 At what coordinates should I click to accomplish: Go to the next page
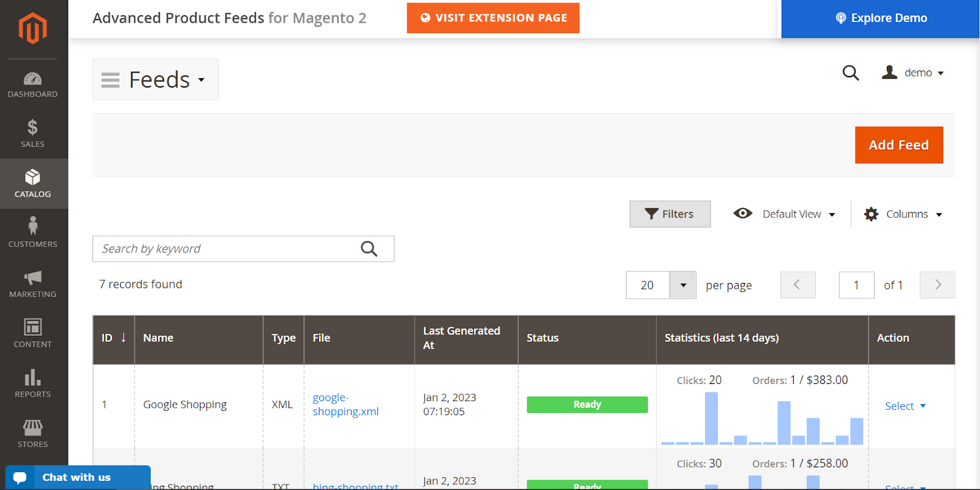[937, 285]
